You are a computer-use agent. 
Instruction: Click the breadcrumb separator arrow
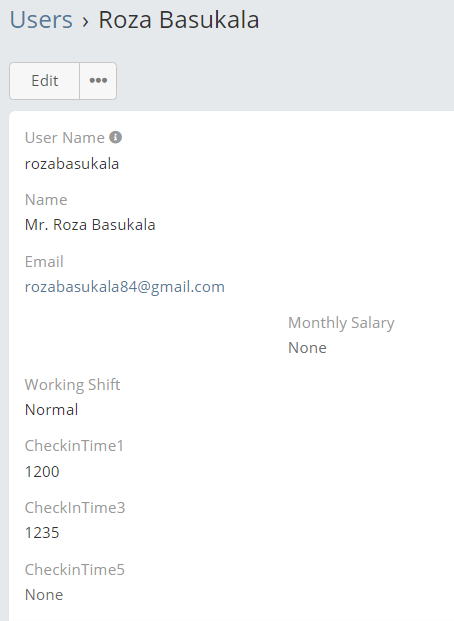(85, 21)
